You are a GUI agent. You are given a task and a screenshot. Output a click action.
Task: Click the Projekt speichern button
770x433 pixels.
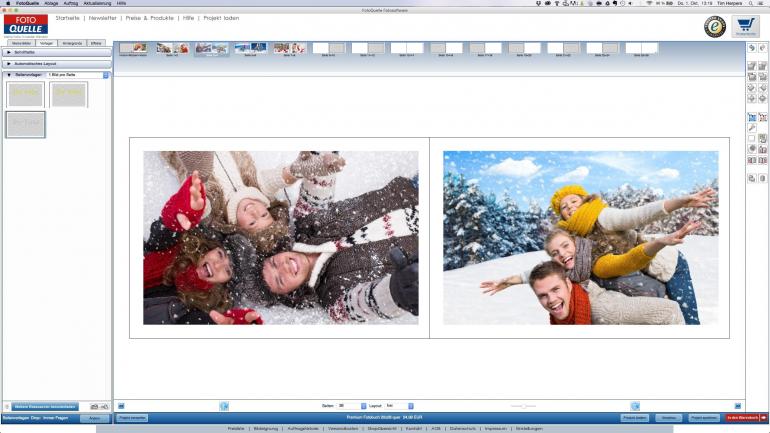(704, 418)
